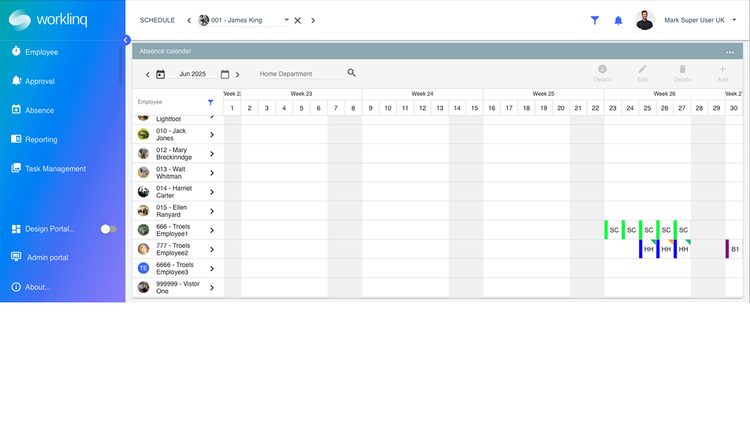Click the Jun 2025 date field
The image size is (750, 422).
click(x=192, y=74)
